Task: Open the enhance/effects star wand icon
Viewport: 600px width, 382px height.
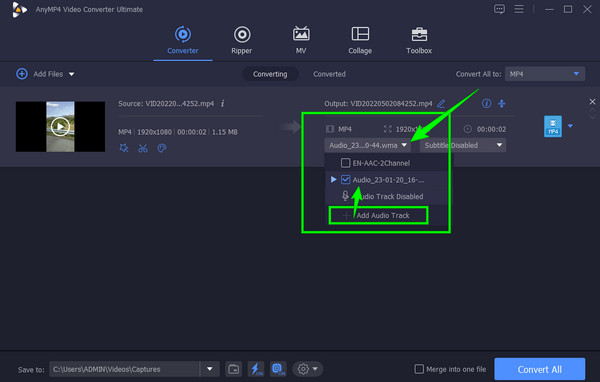Action: 124,148
